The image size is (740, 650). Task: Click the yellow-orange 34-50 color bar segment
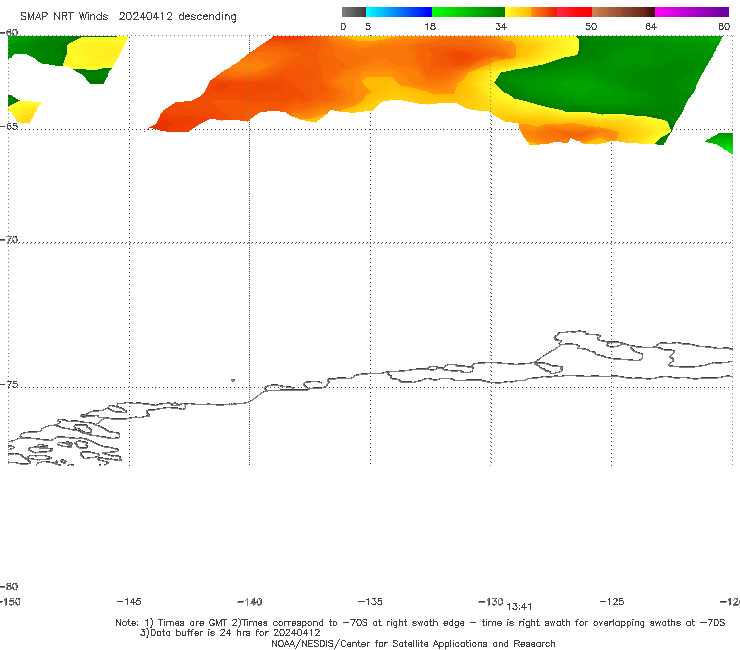548,12
